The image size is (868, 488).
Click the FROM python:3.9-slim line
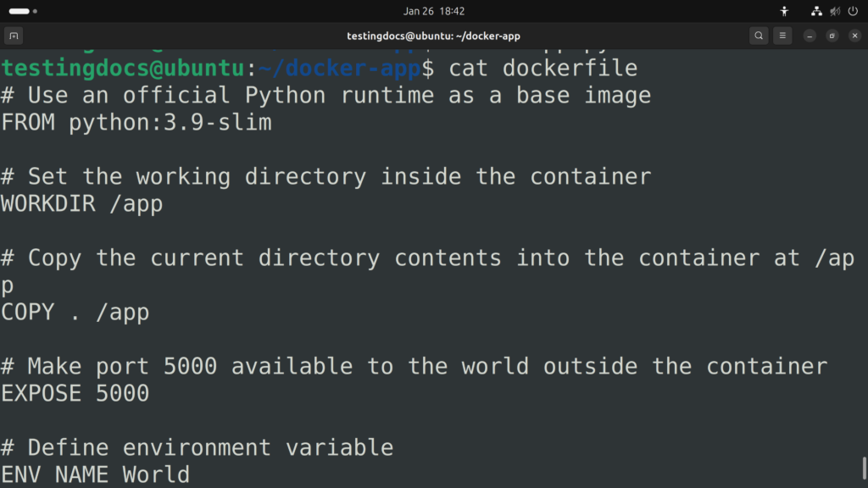136,122
